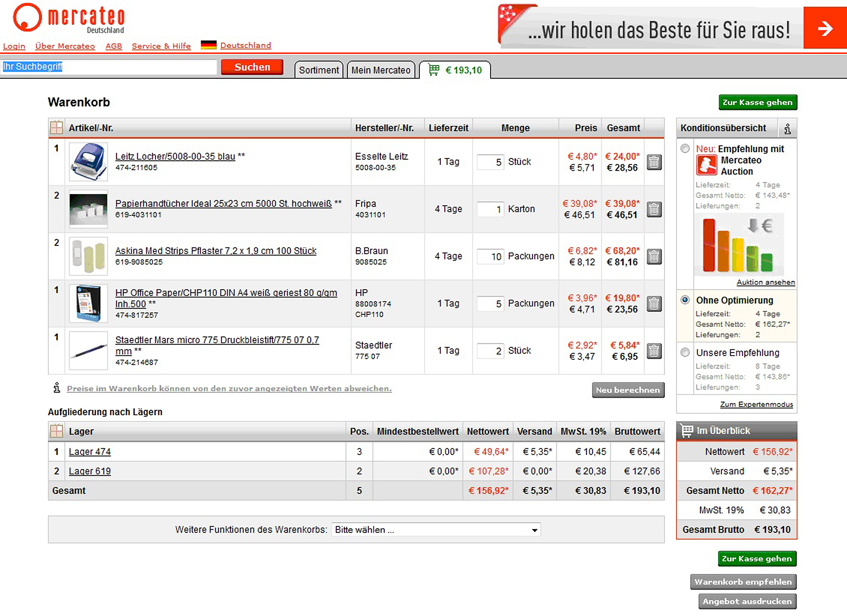Click the Ihr Suchbegriff search field
This screenshot has width=847, height=616.
pyautogui.click(x=108, y=67)
